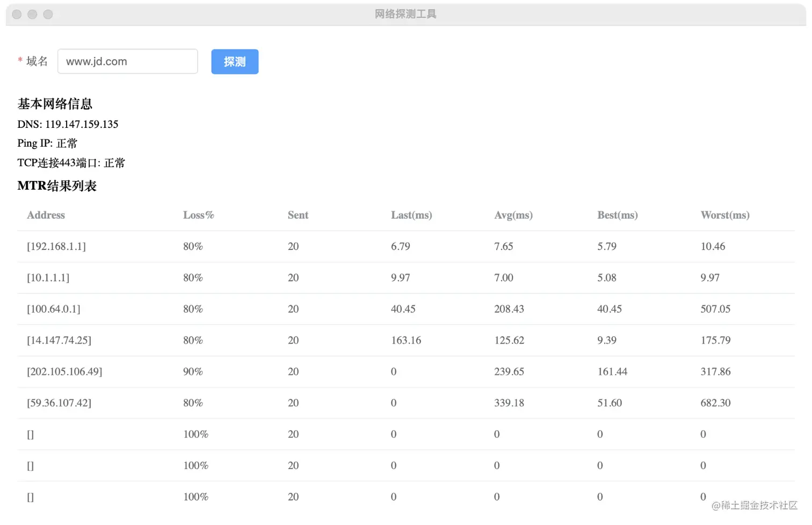Select the Sent column header
The height and width of the screenshot is (525, 812).
point(298,215)
